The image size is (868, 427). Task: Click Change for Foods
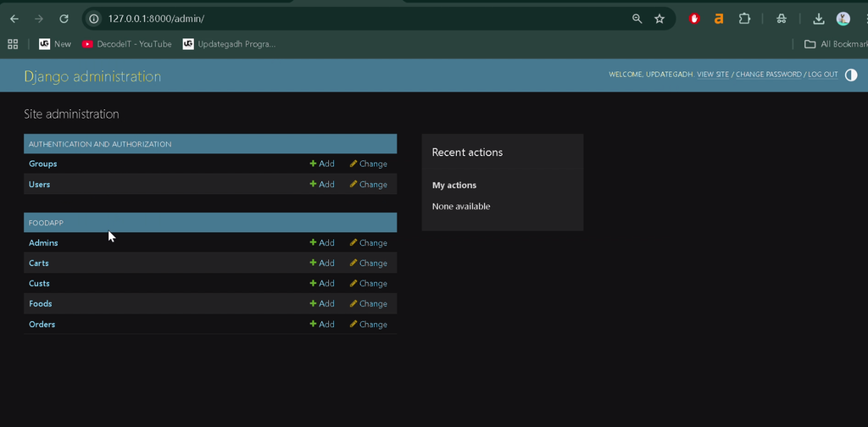click(368, 303)
